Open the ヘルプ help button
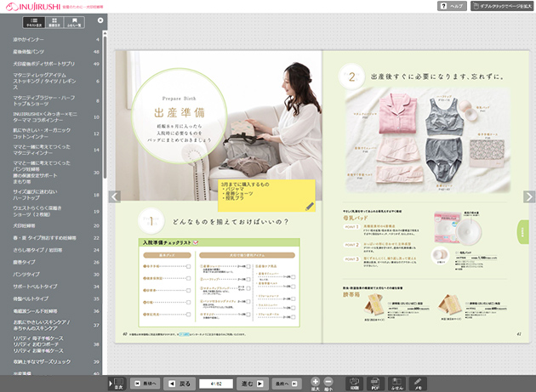This screenshot has height=392, width=536. click(451, 6)
